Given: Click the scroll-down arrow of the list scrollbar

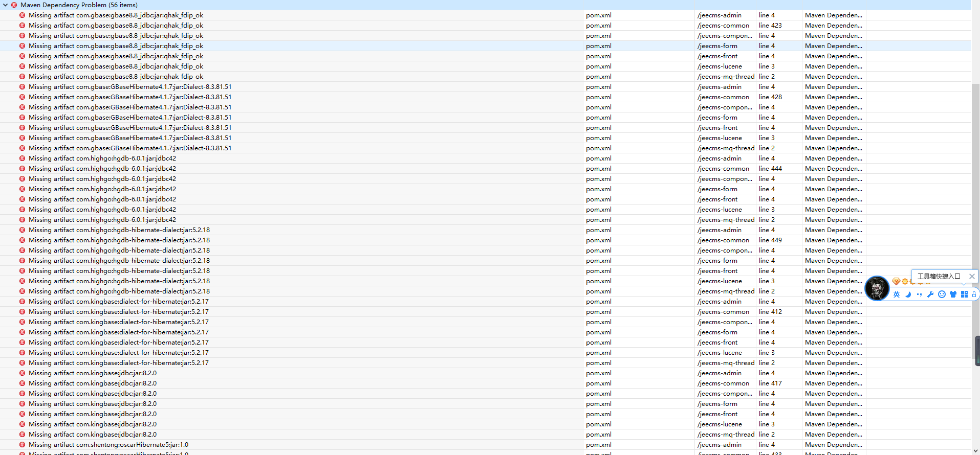Looking at the screenshot, I should pyautogui.click(x=976, y=451).
